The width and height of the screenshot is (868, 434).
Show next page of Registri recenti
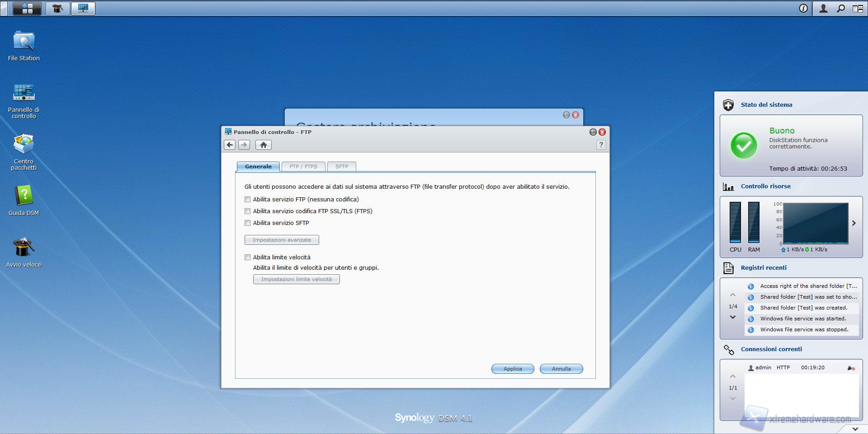(x=732, y=318)
